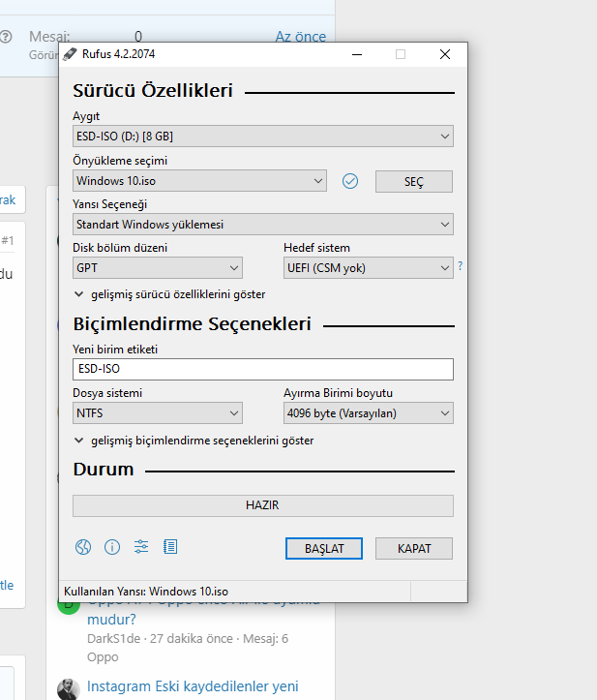Expand gelişmiş sürücü özelliklerini göster
This screenshot has width=597, height=700.
(169, 294)
